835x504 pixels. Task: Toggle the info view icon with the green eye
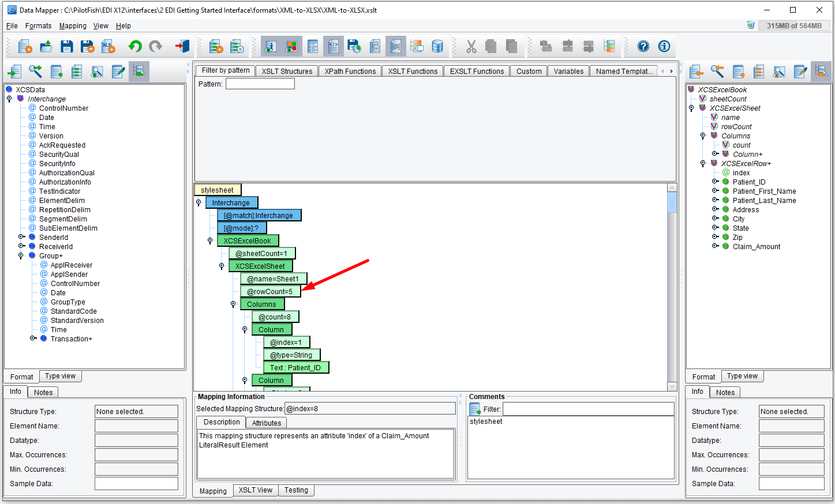click(x=271, y=47)
